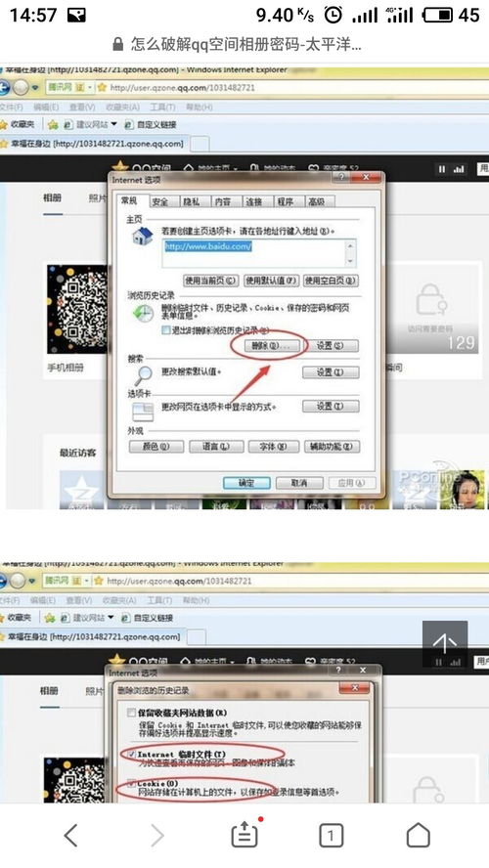Click the 手机相册 QR code thumbnail beside Internet 选项
489x868 pixels.
point(77,310)
